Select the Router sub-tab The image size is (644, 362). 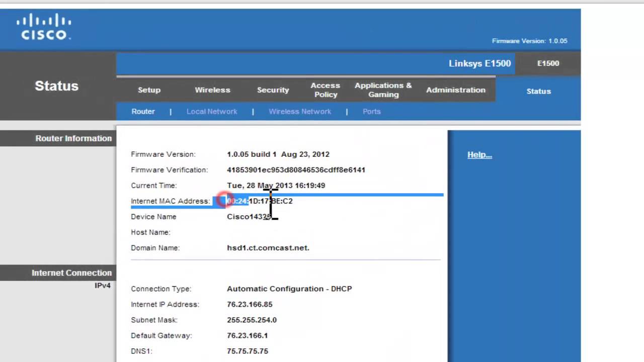pos(143,112)
